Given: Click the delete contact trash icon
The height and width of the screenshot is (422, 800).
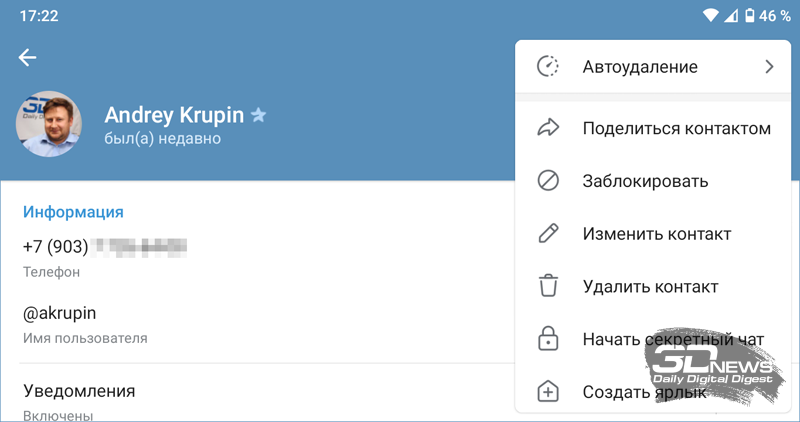Looking at the screenshot, I should tap(548, 287).
